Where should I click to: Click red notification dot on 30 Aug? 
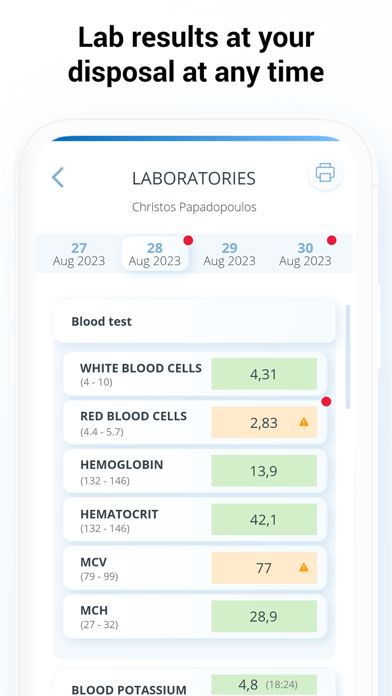click(x=331, y=240)
